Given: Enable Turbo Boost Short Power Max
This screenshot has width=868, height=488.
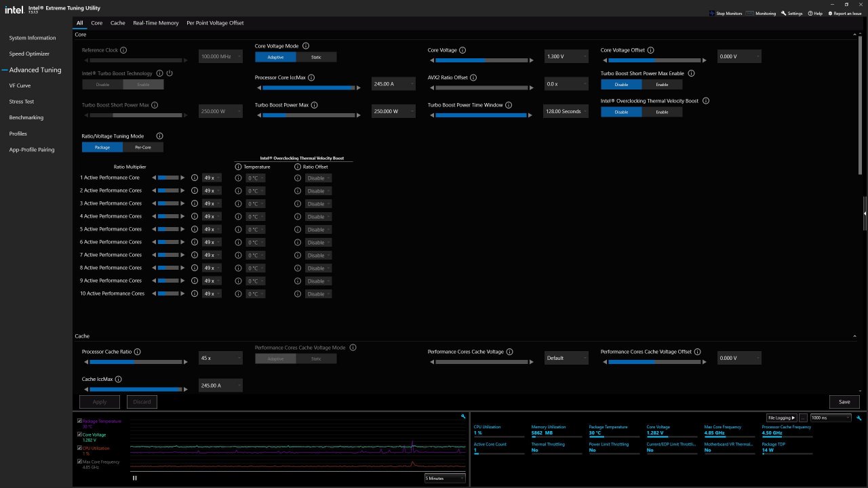Looking at the screenshot, I should [x=662, y=84].
